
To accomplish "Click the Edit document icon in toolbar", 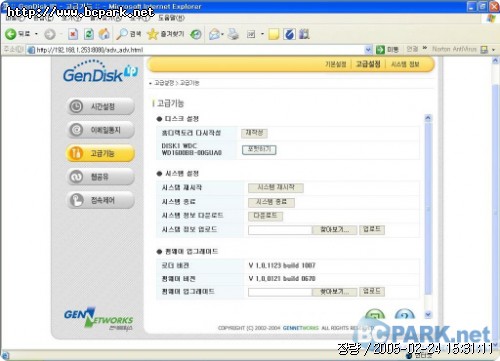I will [x=251, y=34].
